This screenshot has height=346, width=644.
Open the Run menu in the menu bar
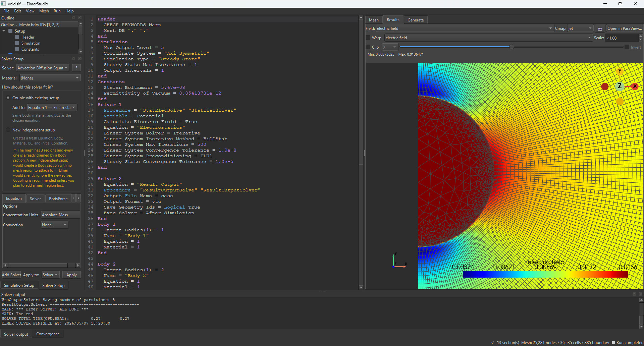[57, 11]
